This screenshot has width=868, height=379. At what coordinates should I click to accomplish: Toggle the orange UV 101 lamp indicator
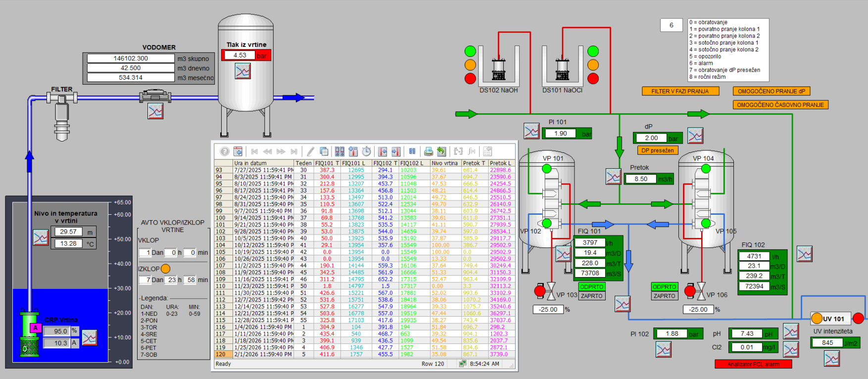coord(817,319)
